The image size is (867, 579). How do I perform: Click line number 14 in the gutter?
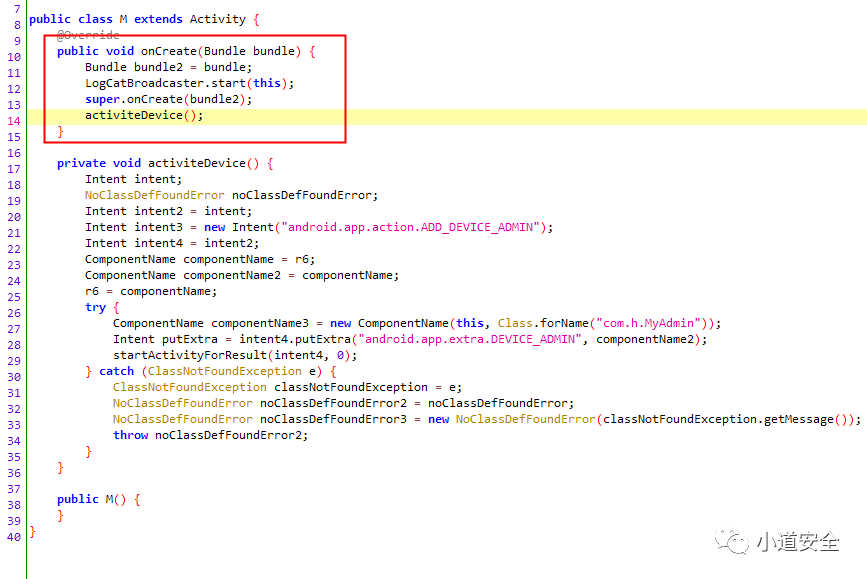[x=14, y=121]
